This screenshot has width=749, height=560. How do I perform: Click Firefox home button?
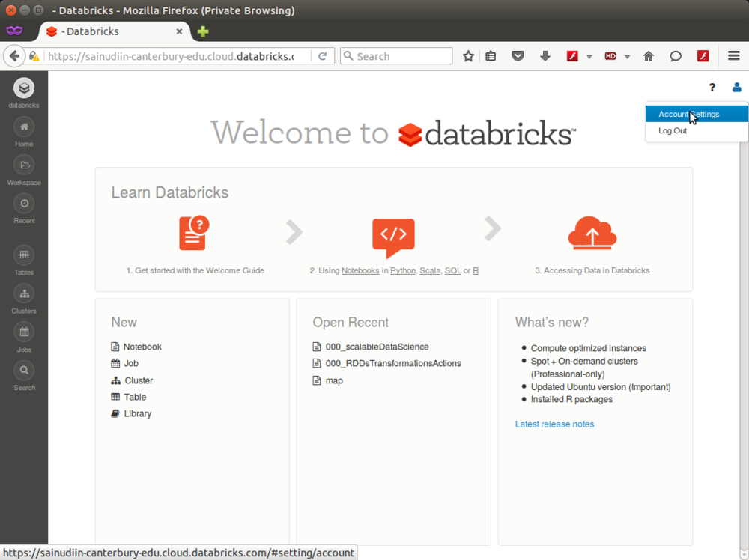point(648,56)
